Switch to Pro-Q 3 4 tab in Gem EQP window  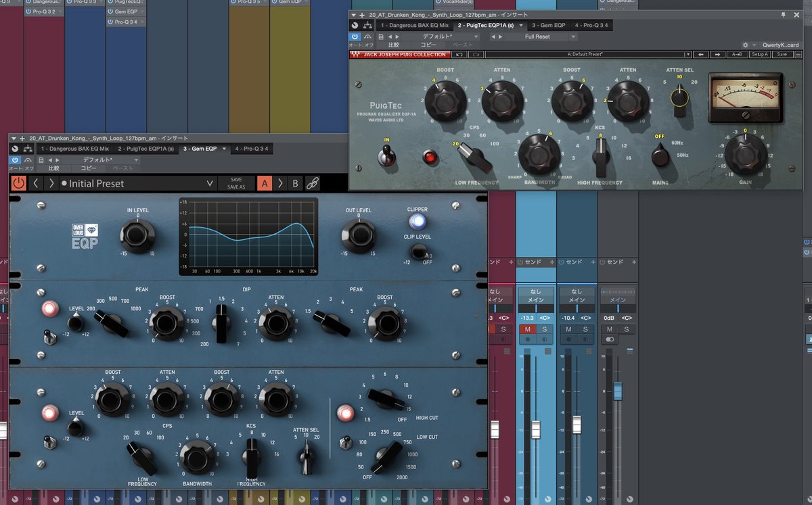tap(251, 148)
